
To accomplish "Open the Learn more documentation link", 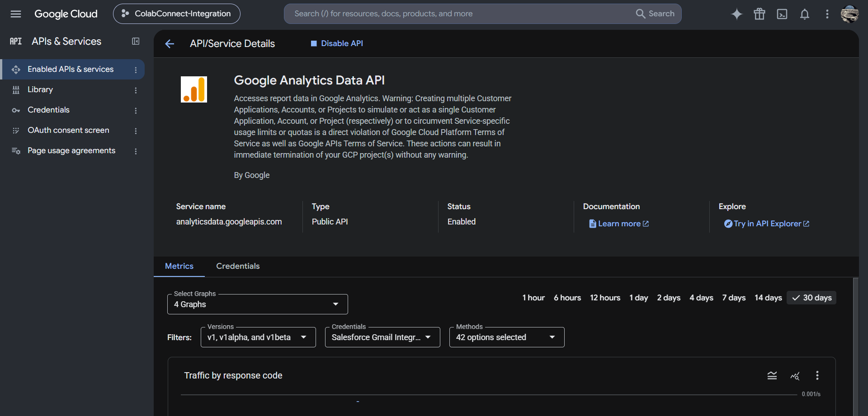I will coord(619,224).
